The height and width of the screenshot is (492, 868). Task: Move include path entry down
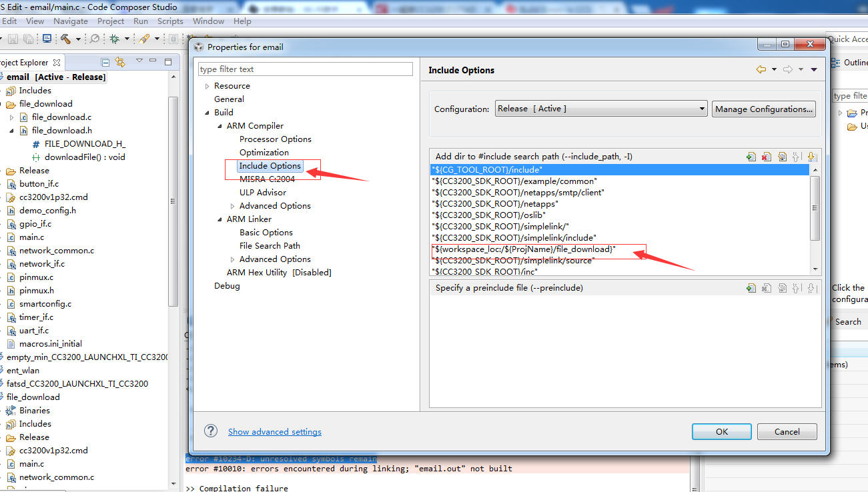pyautogui.click(x=811, y=157)
